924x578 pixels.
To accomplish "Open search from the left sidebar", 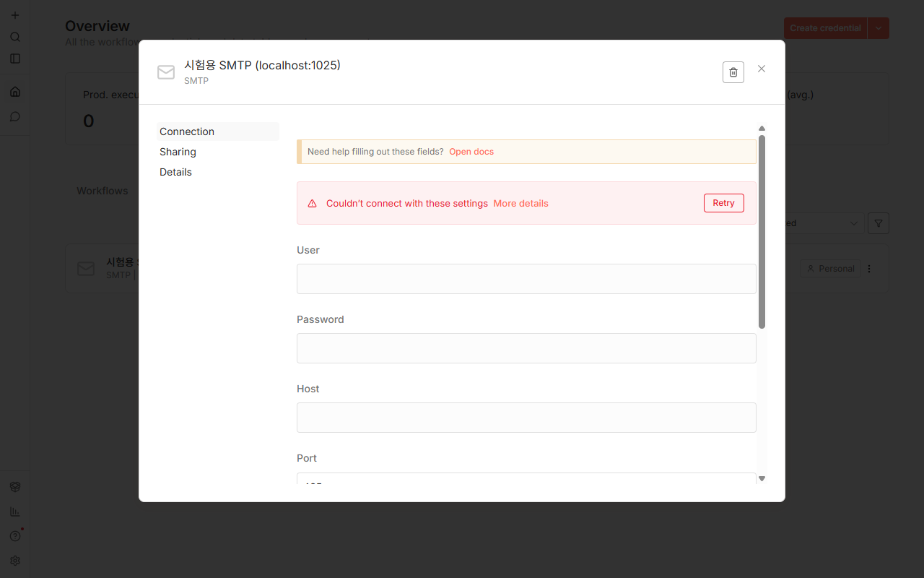I will point(15,37).
